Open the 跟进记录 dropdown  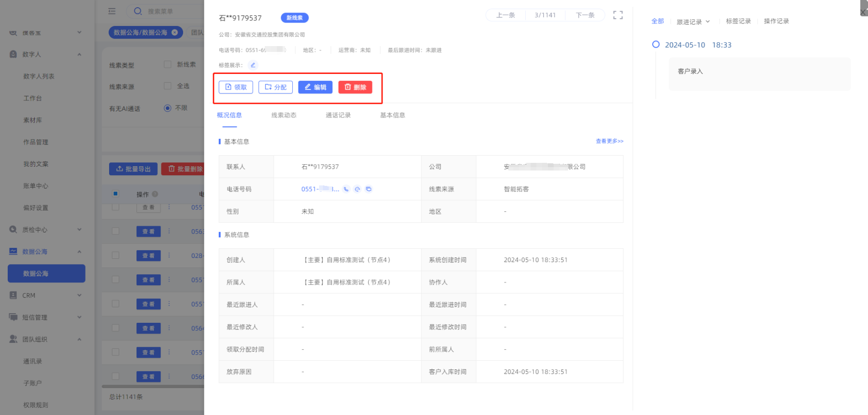(693, 22)
